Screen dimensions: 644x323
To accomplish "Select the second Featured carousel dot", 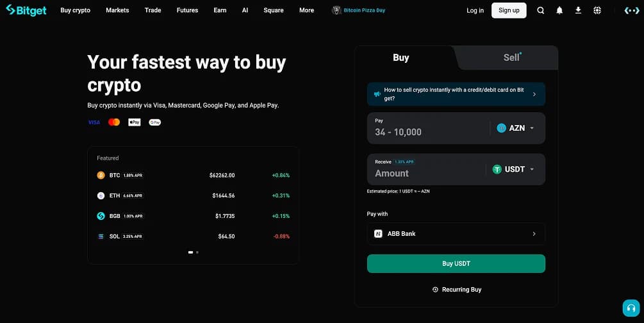I will click(197, 253).
